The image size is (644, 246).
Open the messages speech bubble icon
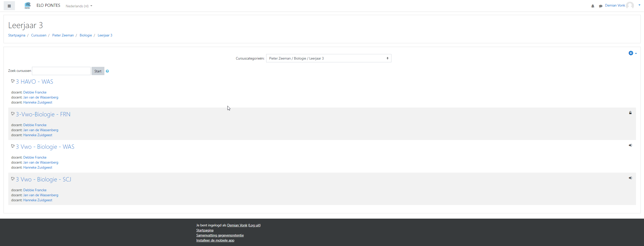coord(600,6)
